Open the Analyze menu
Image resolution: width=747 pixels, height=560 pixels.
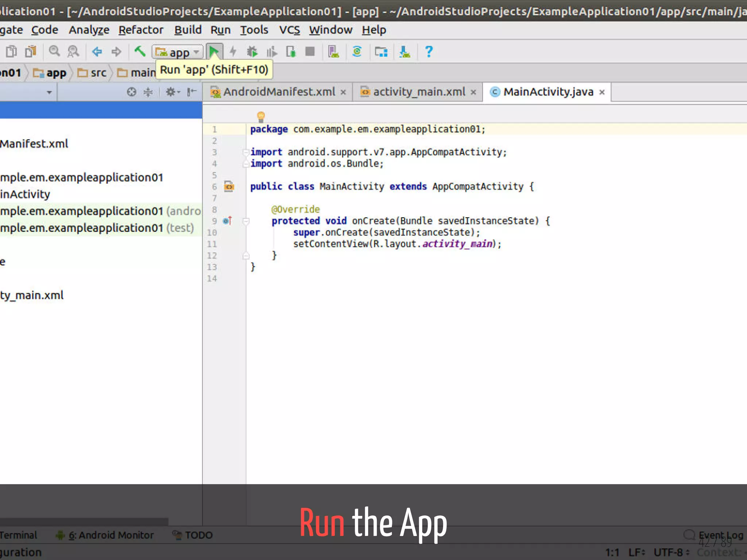pyautogui.click(x=89, y=30)
